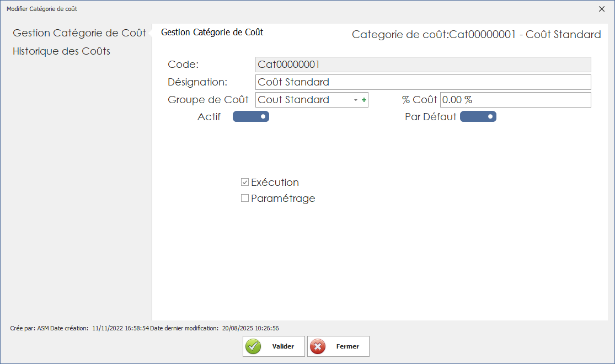
Task: Switch to Historique des Coûts
Action: (x=60, y=51)
